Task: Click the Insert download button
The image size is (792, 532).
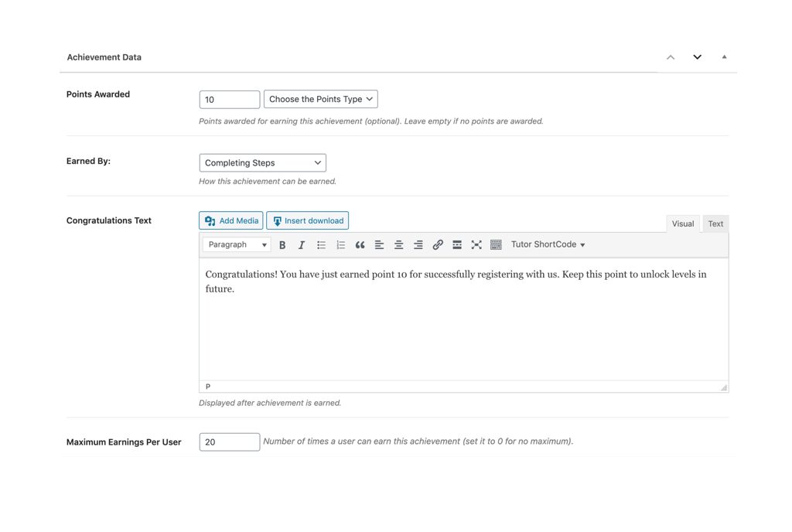Action: (x=307, y=220)
